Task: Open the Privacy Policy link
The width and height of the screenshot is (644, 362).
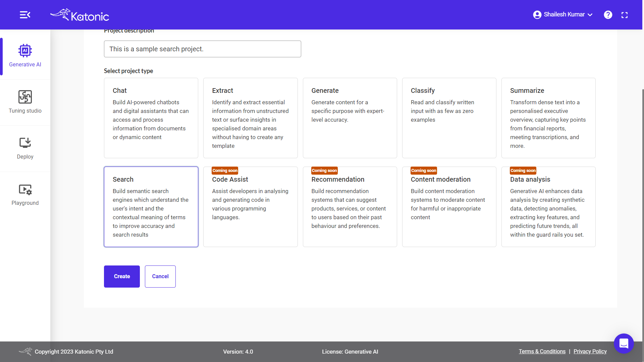Action: click(590, 351)
